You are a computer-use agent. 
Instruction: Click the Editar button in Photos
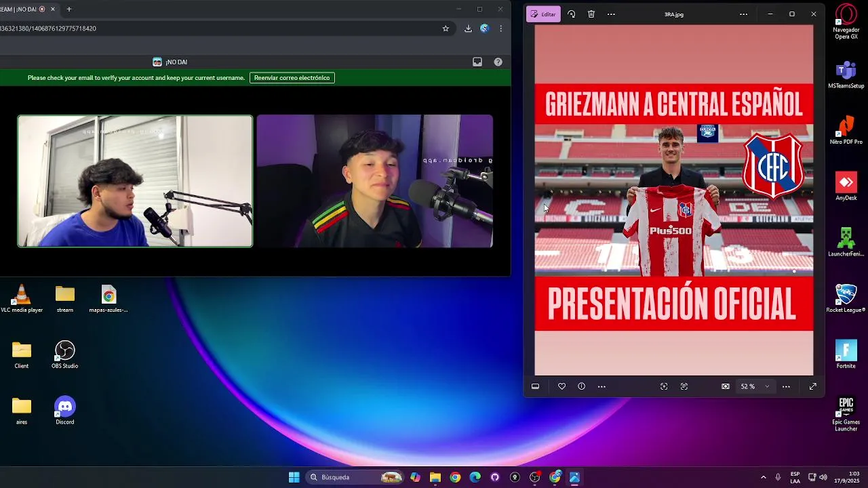pyautogui.click(x=543, y=14)
